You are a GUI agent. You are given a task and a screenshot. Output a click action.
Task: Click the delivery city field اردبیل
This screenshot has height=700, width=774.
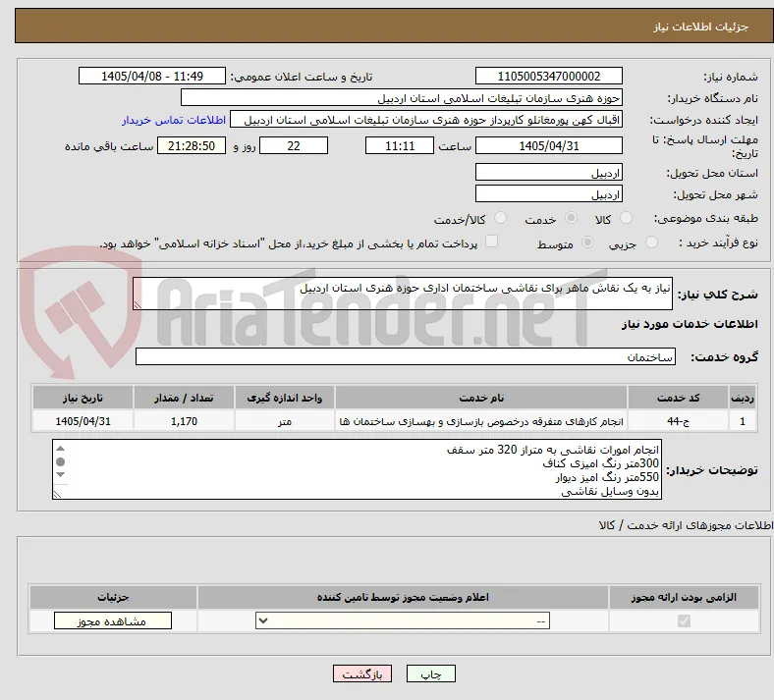tap(548, 193)
